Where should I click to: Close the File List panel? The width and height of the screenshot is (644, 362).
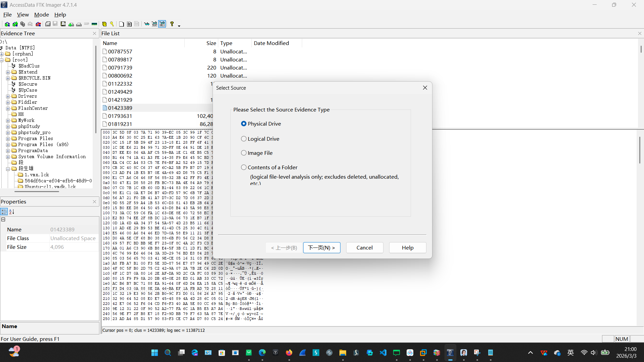[640, 34]
